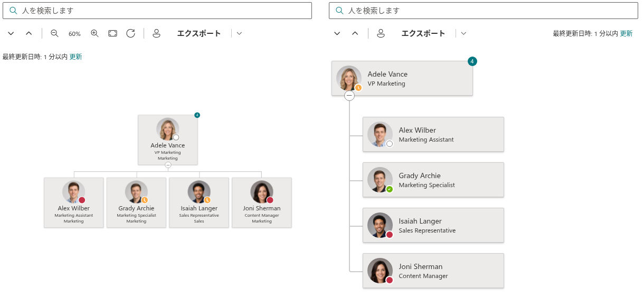Screen dimensions: 644x296
Task: Click the left panel 更新 link
Action: pos(75,57)
